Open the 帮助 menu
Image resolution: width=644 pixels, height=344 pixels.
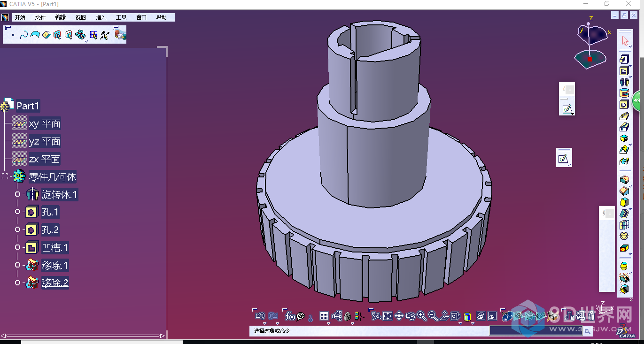[162, 17]
